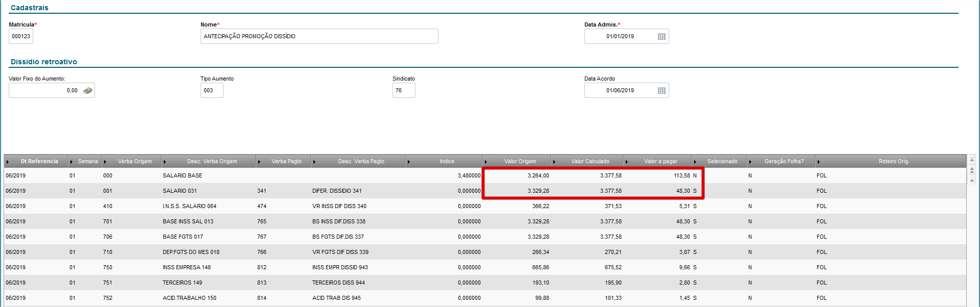The image size is (980, 307).
Task: Click the Valor Calculado value 371,53
Action: coord(613,206)
